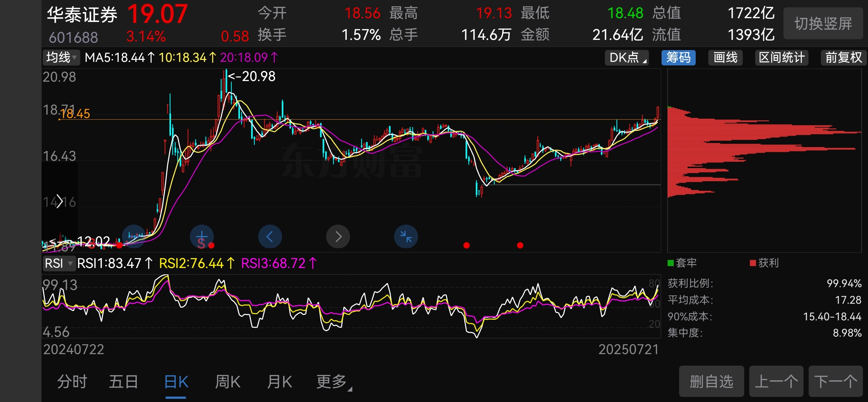Open the 画线 drawing tools

[x=725, y=57]
